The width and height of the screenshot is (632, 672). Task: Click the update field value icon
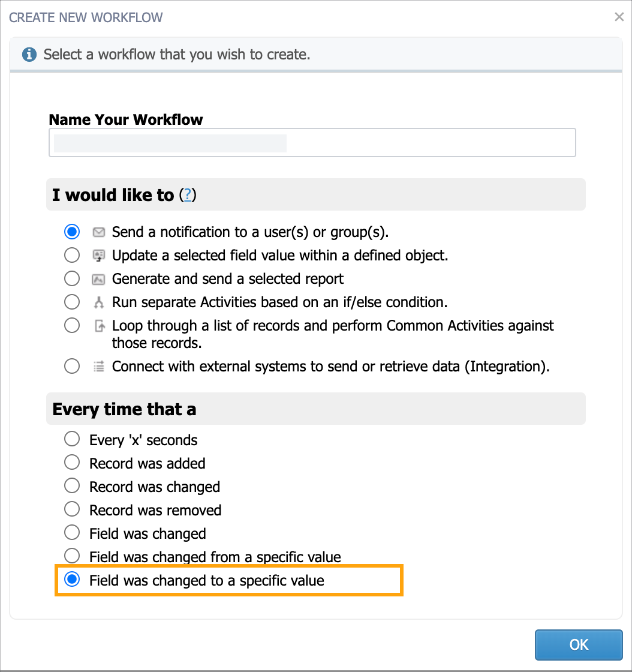coord(99,256)
